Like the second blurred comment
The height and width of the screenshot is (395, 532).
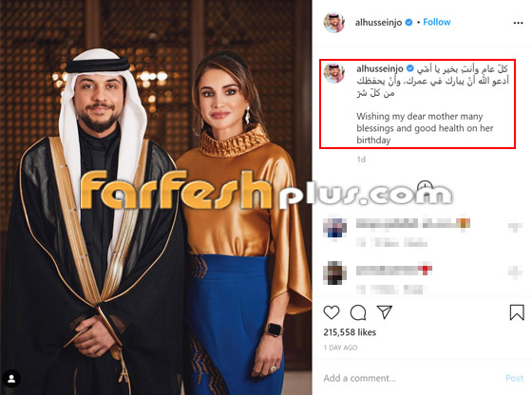[515, 272]
